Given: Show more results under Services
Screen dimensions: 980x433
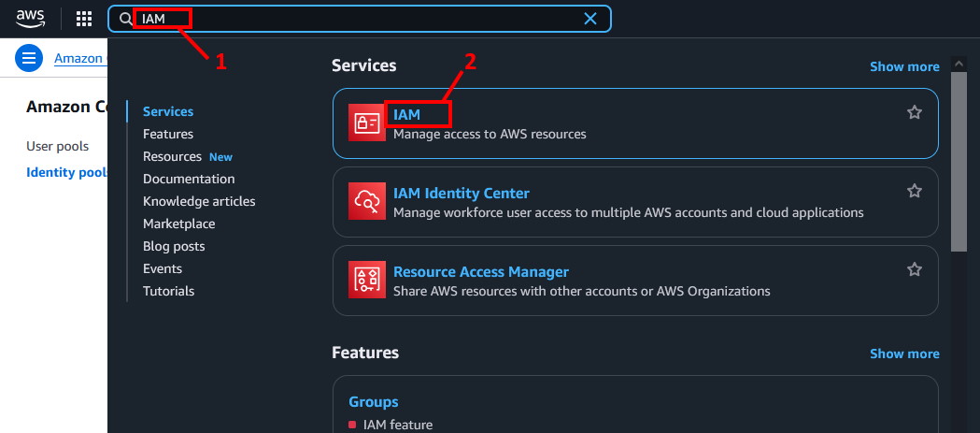Looking at the screenshot, I should [x=903, y=66].
